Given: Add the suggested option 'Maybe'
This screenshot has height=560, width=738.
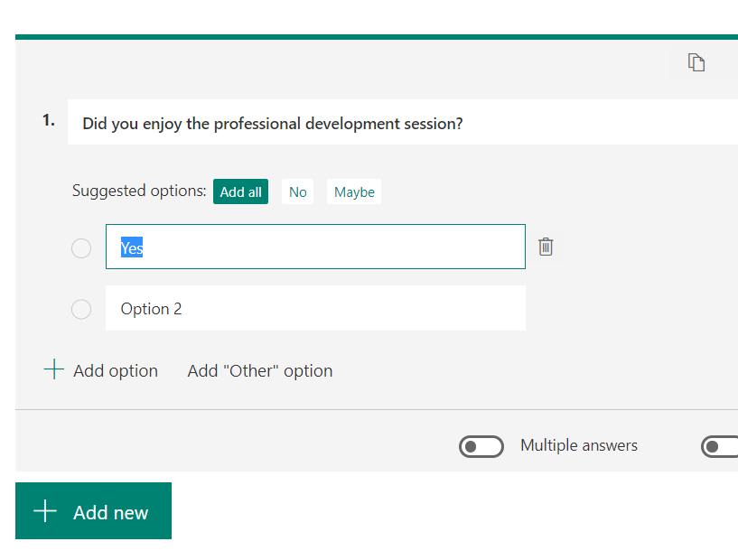Looking at the screenshot, I should point(354,191).
